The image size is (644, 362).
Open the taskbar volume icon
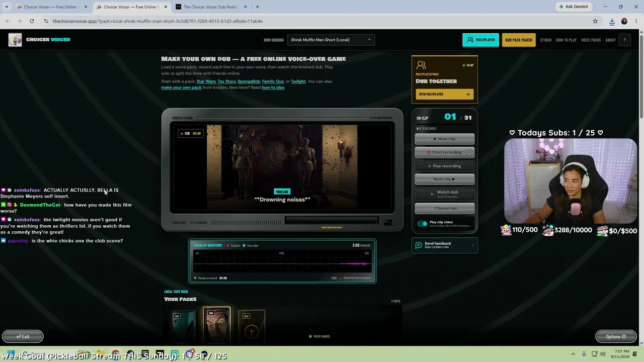603,354
